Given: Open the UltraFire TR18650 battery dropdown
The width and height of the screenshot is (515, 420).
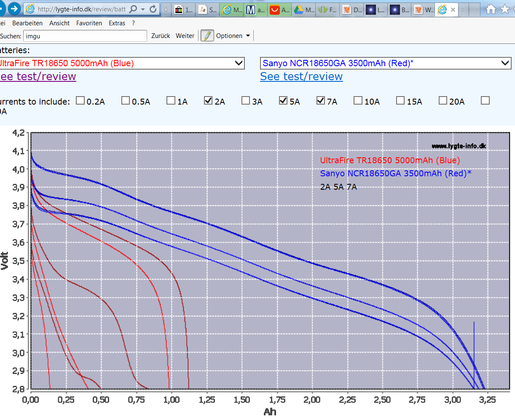Looking at the screenshot, I should 122,63.
